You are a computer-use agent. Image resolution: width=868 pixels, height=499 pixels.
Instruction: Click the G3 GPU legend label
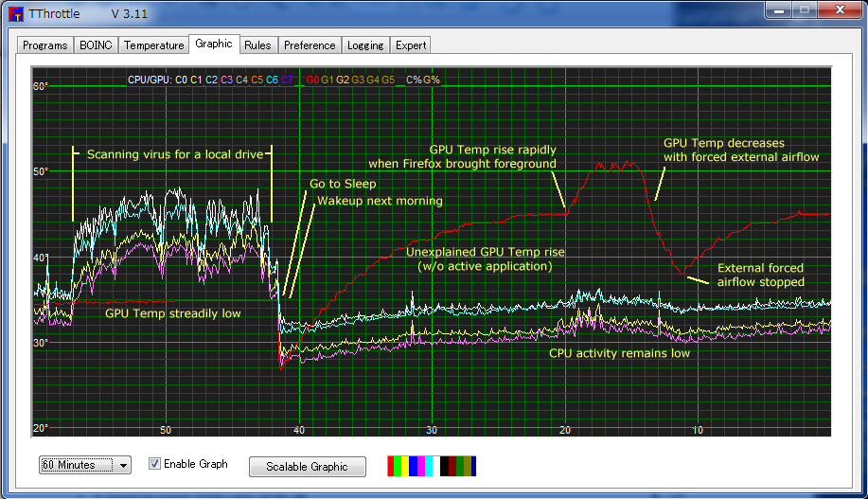pyautogui.click(x=358, y=80)
